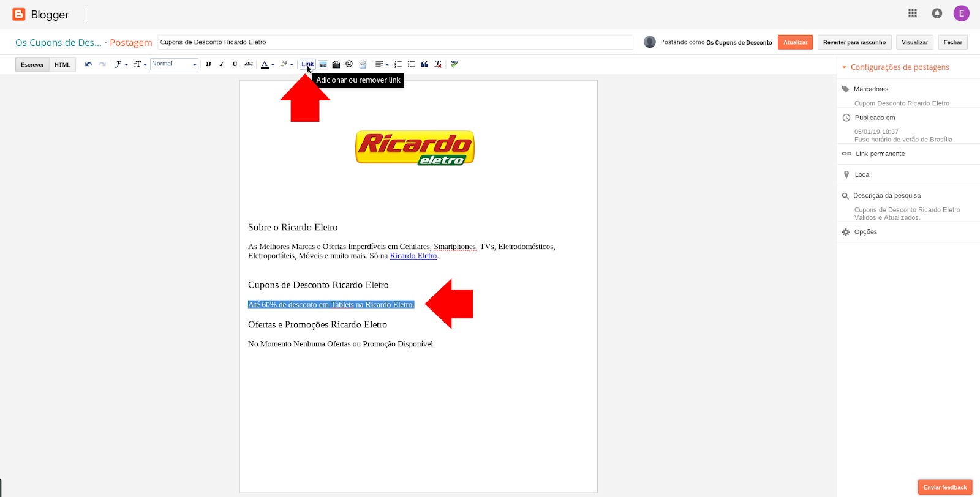Viewport: 980px width, 497px height.
Task: Click the Postando como Os Cupons de Desconto text
Action: 716,42
